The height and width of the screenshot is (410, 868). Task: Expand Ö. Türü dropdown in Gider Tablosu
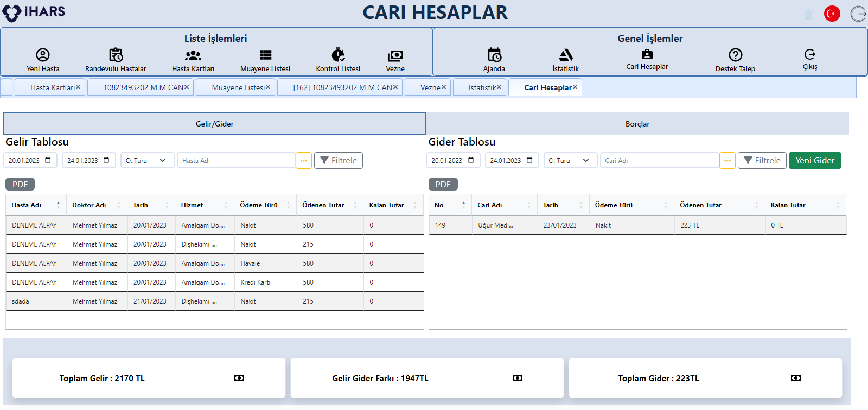coord(570,161)
